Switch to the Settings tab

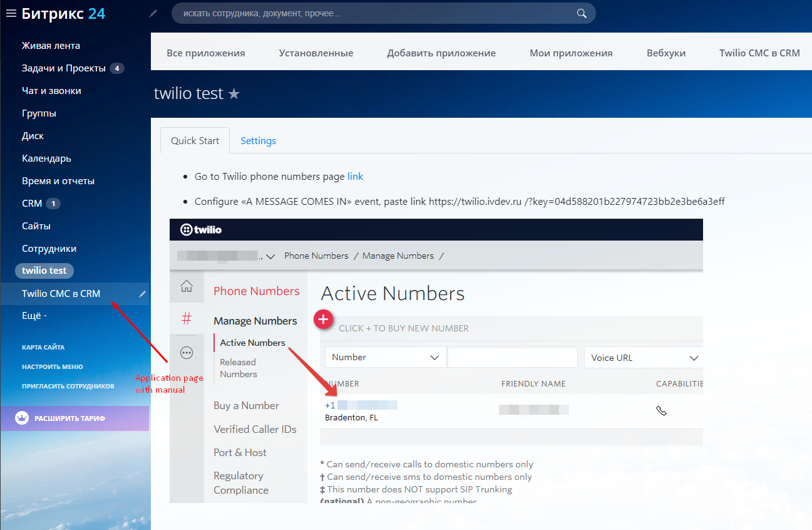(x=258, y=141)
